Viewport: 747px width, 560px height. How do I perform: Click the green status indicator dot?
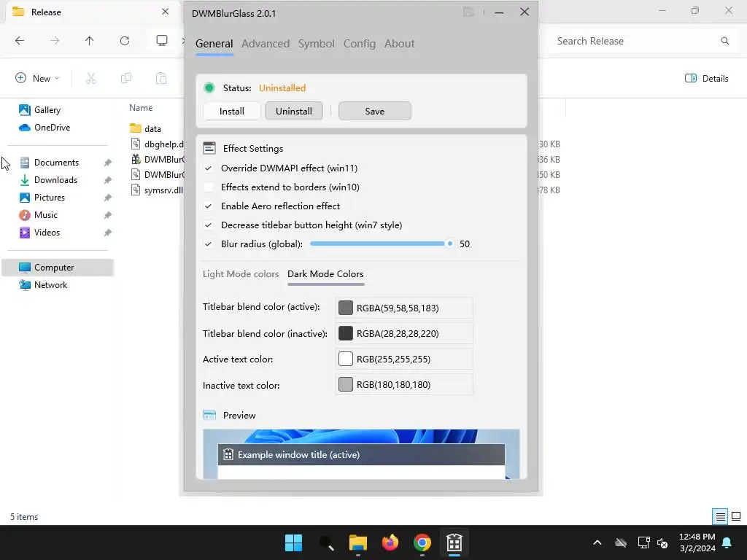tap(209, 87)
